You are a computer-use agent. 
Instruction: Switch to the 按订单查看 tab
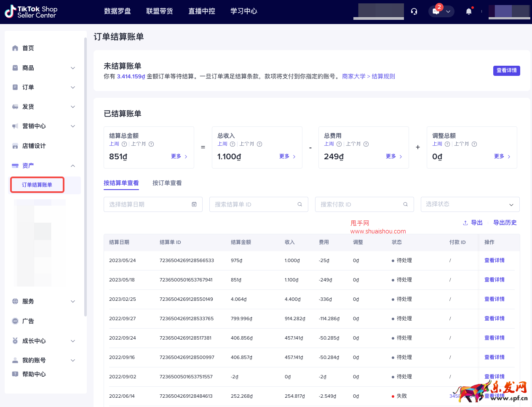pyautogui.click(x=167, y=183)
